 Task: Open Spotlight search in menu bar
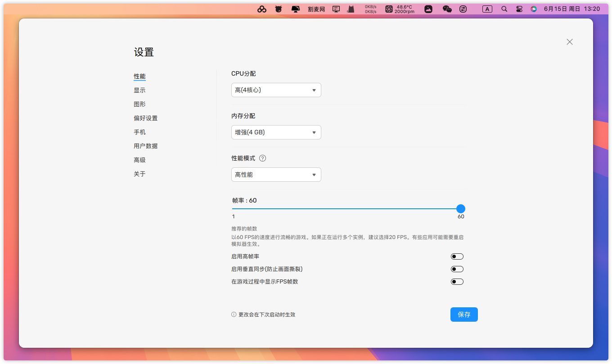pos(504,9)
